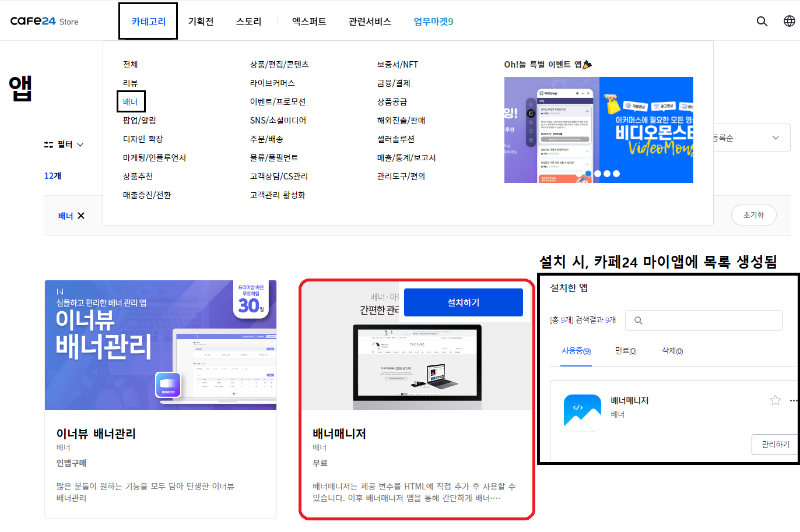Select the 셀러솔루션 category

395,139
